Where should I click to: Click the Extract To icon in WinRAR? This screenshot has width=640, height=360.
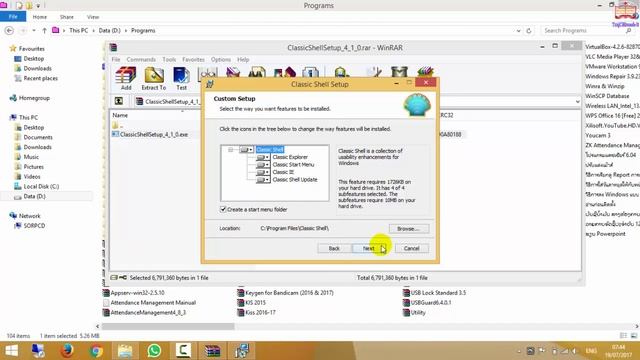point(154,78)
